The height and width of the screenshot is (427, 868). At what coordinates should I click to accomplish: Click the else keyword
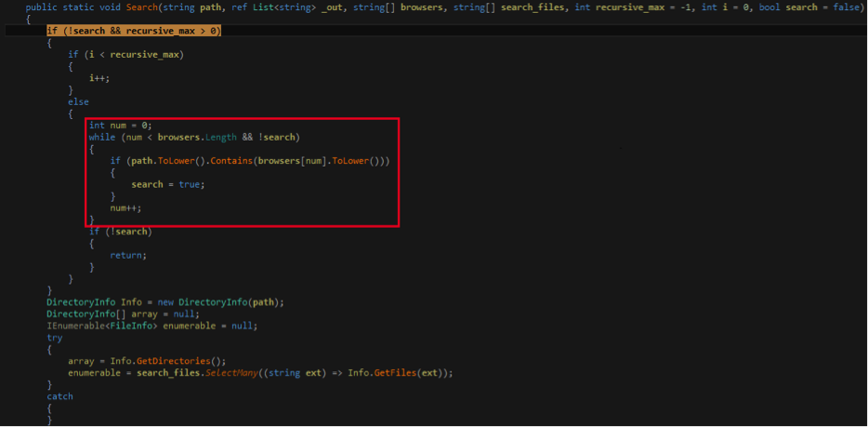coord(78,101)
